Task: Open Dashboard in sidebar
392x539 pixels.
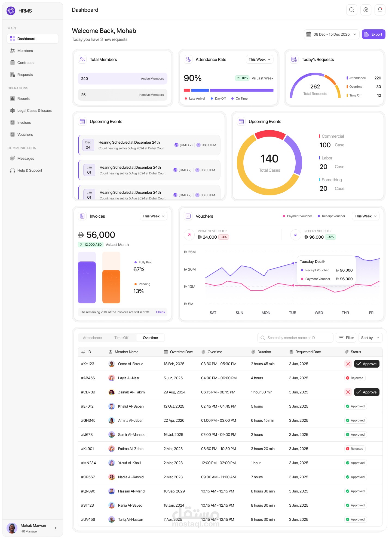Action: tap(33, 39)
